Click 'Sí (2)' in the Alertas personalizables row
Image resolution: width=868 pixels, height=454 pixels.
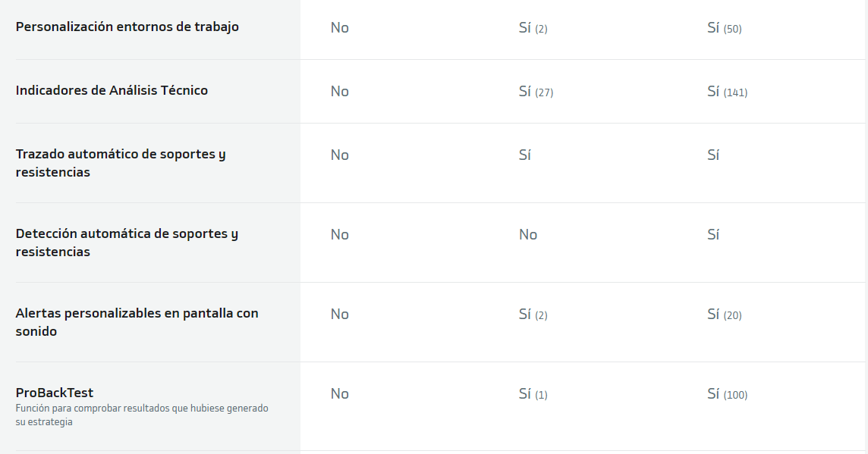click(533, 315)
